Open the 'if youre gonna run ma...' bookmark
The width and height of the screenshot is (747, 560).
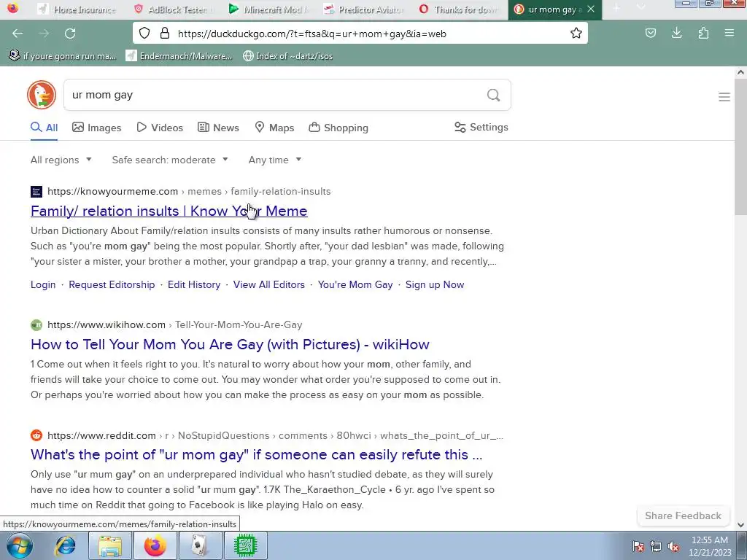point(63,56)
